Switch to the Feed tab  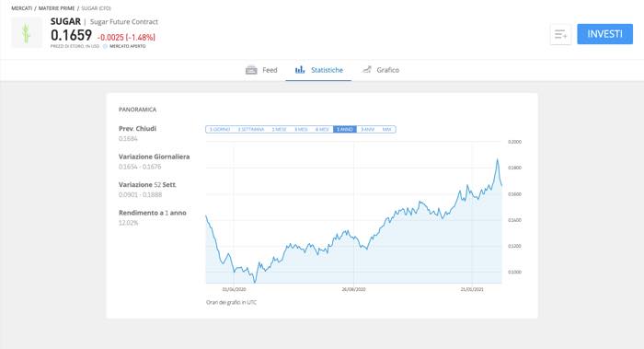(x=261, y=70)
